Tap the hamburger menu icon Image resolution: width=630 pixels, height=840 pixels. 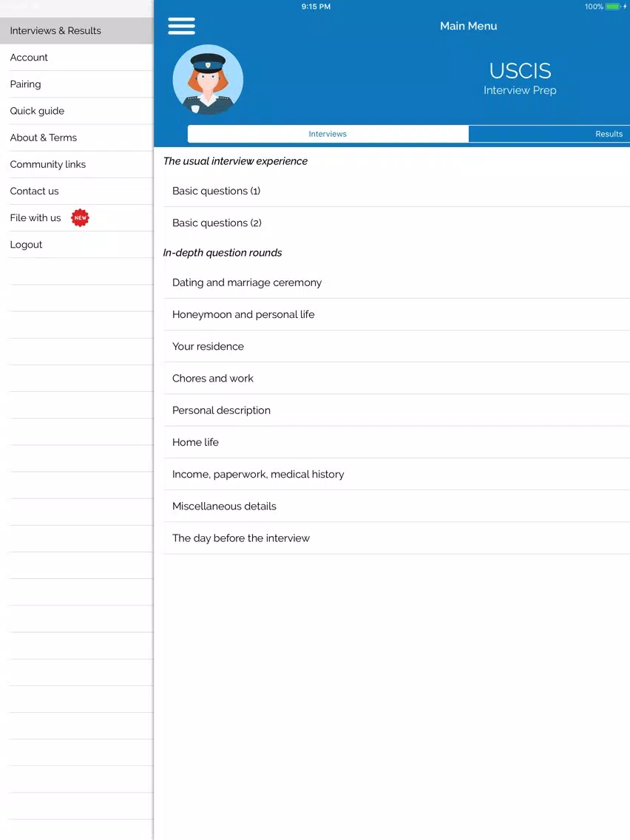pos(181,26)
